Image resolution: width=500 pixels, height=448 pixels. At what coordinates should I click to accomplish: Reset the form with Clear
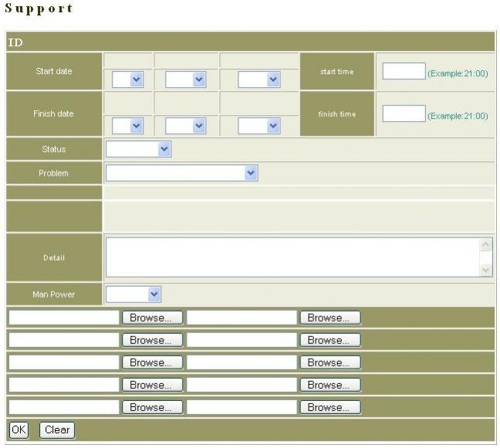[x=57, y=429]
